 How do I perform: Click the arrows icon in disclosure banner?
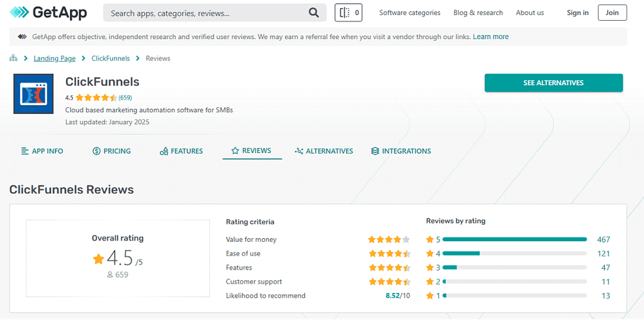[x=22, y=37]
